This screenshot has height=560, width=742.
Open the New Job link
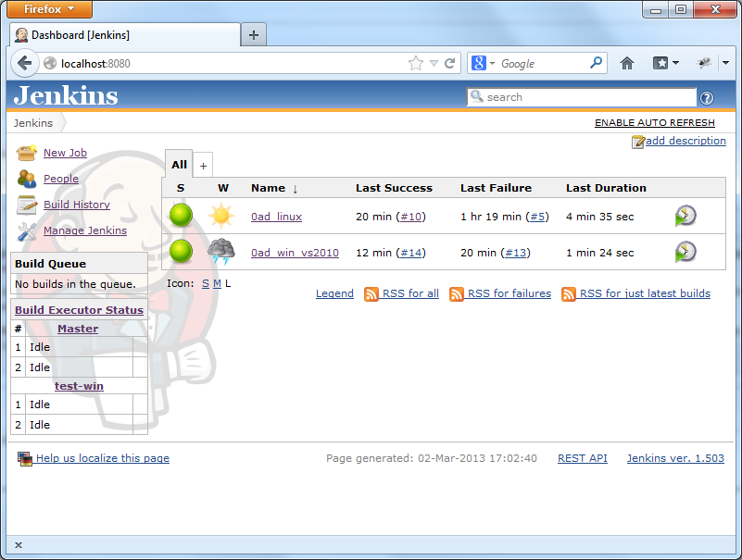tap(65, 153)
